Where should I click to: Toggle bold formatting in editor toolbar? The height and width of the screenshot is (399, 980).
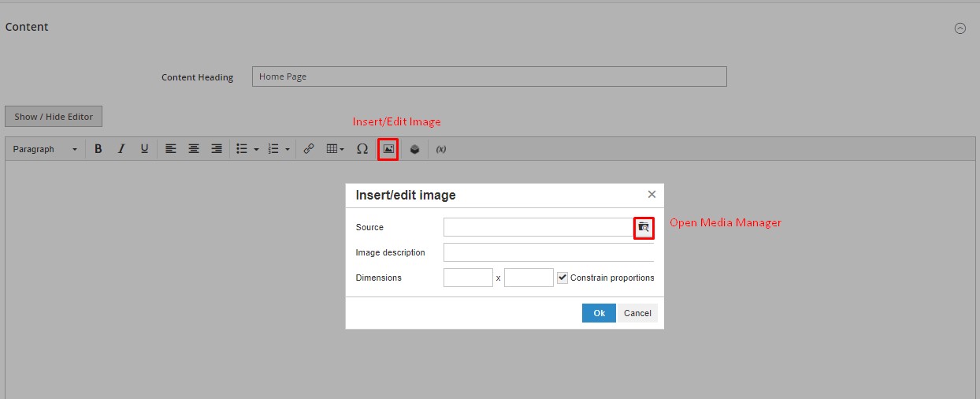[98, 149]
